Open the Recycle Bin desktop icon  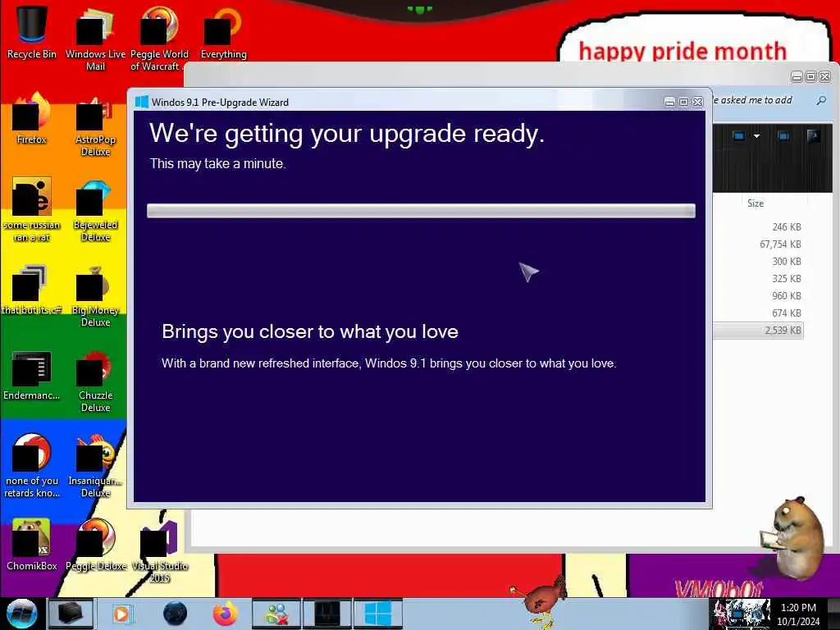[x=32, y=32]
